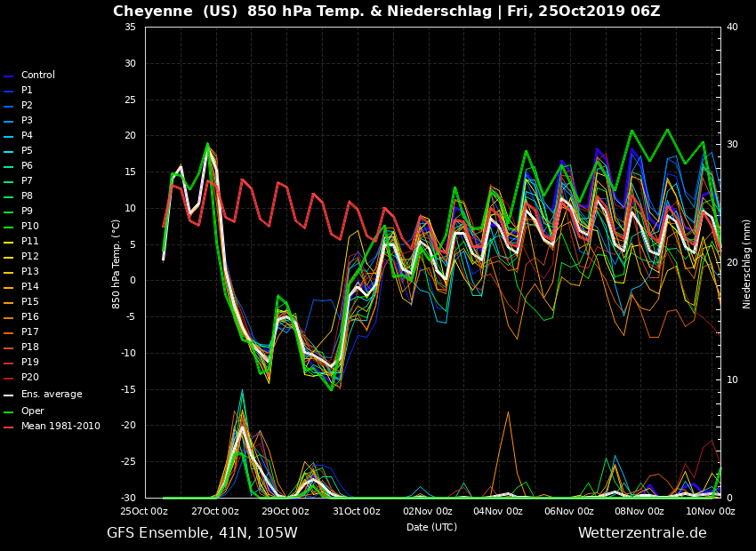756x551 pixels.
Task: Click the 25Oct 00z date axis label
Action: [144, 511]
